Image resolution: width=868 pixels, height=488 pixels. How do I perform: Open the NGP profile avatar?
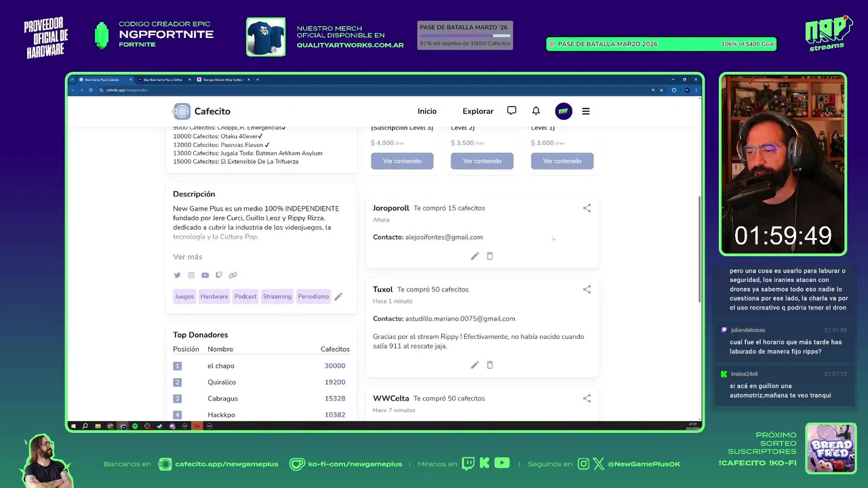564,111
